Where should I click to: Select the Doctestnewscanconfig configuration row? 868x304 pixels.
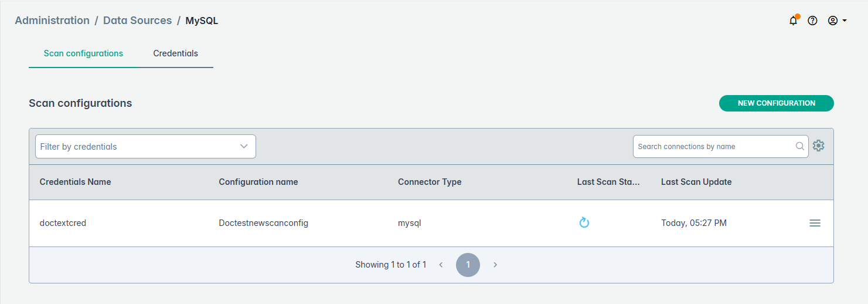(x=263, y=223)
